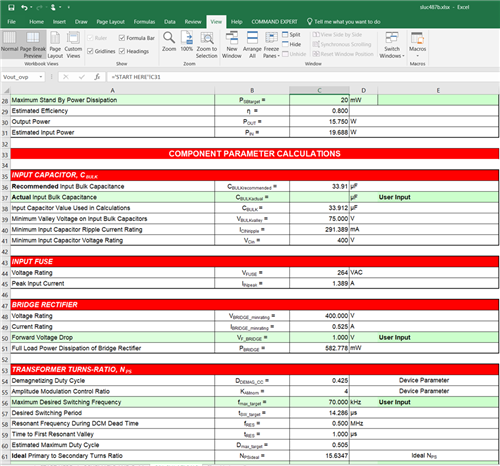Click the 70.000 switching frequency cell

pos(319,402)
